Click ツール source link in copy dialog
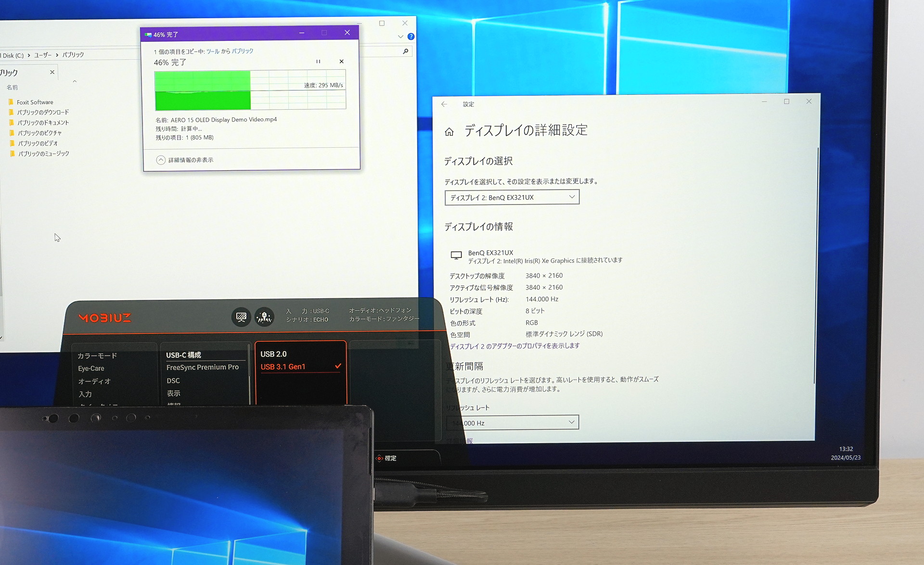The height and width of the screenshot is (565, 924). click(x=213, y=51)
